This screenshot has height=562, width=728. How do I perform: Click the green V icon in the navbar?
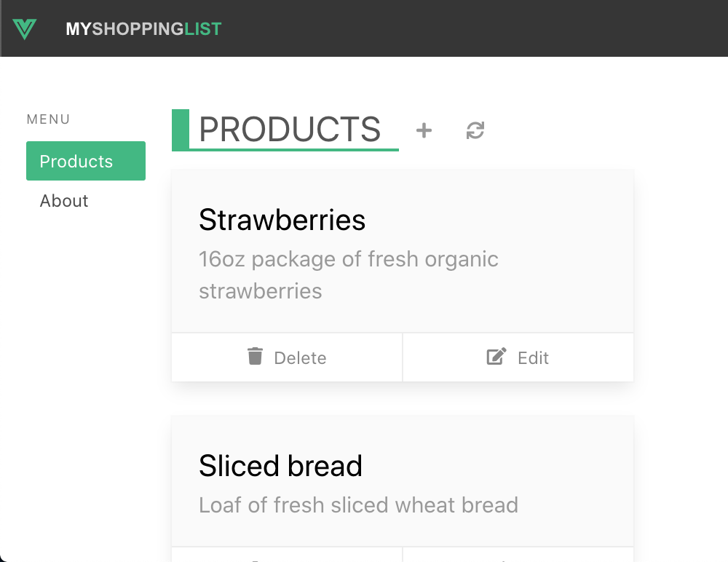[x=25, y=28]
